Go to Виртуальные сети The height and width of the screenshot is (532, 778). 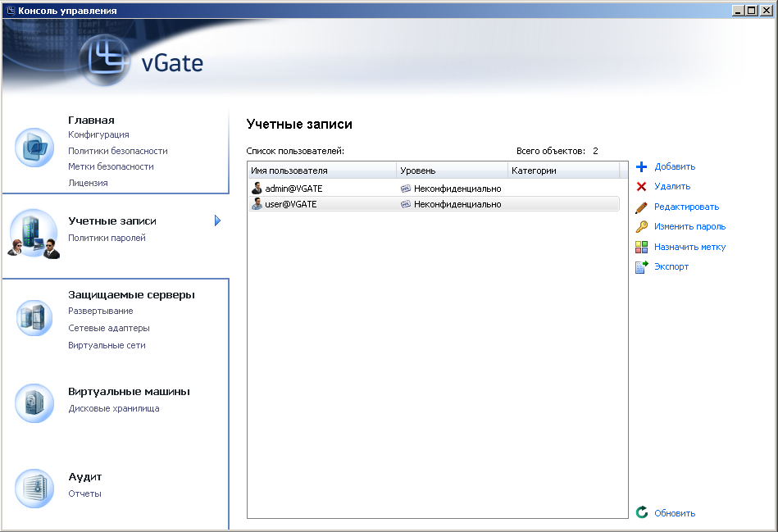(107, 345)
